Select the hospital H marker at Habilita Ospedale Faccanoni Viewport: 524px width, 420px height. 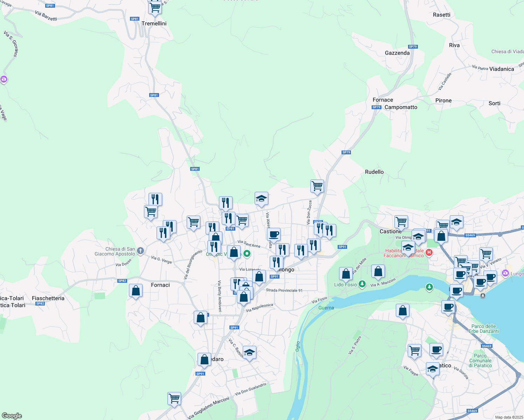point(429,253)
